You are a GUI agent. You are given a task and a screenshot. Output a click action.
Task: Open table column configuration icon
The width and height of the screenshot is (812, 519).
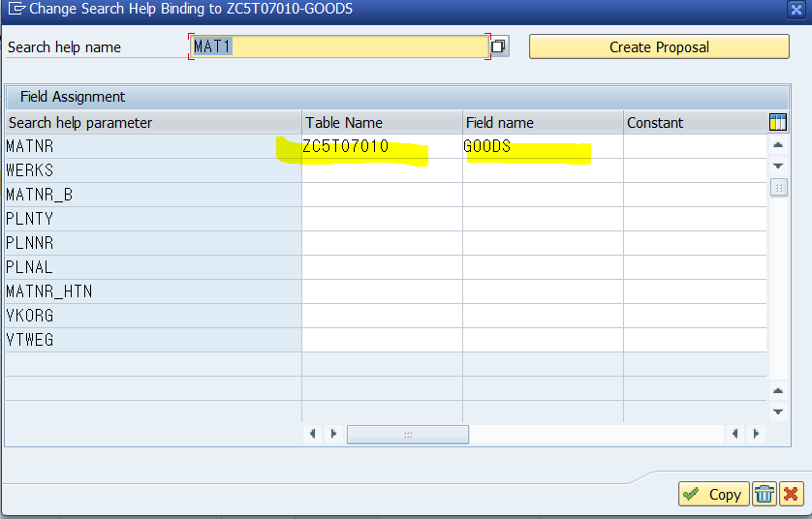[x=778, y=123]
